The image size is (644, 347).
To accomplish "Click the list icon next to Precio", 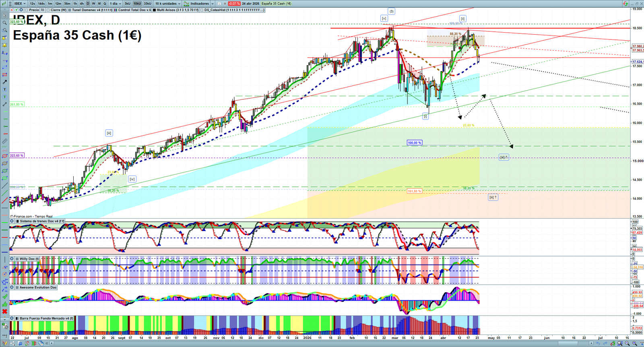I will pyautogui.click(x=43, y=10).
